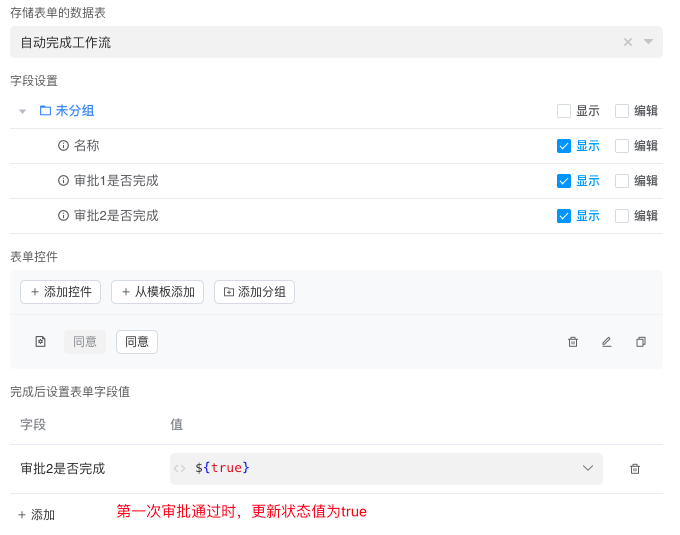Collapse the 未分组 field group
This screenshot has height=535, width=680.
(x=22, y=111)
